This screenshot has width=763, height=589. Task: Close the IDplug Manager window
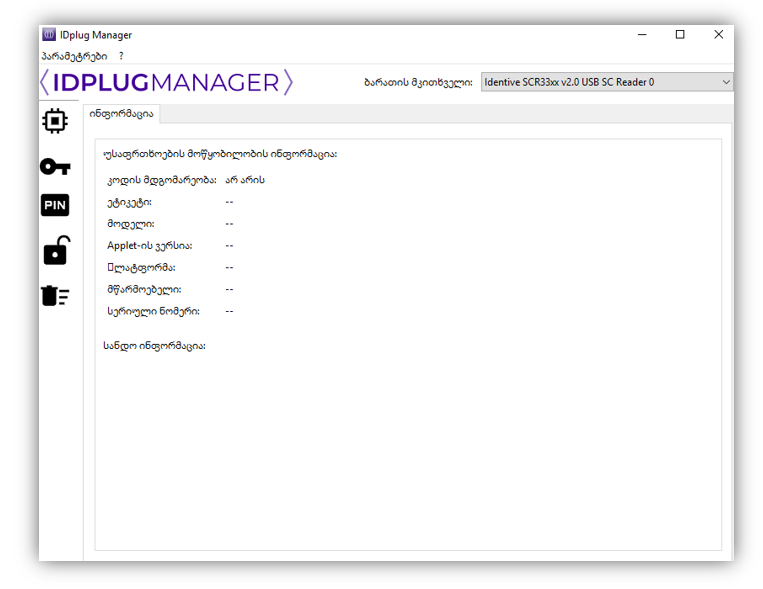[718, 35]
